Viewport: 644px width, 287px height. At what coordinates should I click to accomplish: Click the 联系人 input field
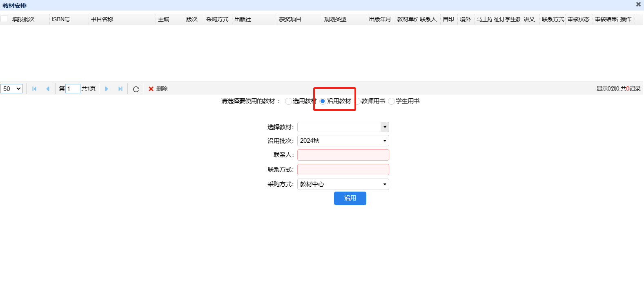(x=343, y=155)
